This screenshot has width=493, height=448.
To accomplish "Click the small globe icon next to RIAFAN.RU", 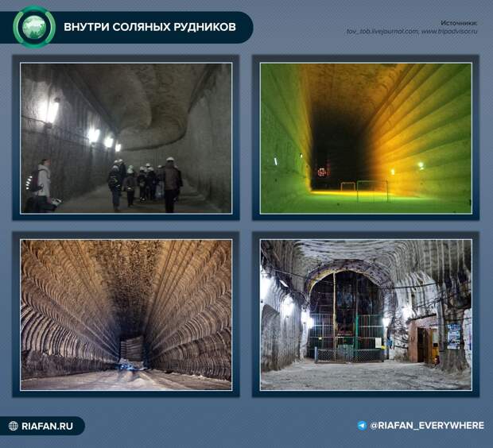I will [x=14, y=426].
